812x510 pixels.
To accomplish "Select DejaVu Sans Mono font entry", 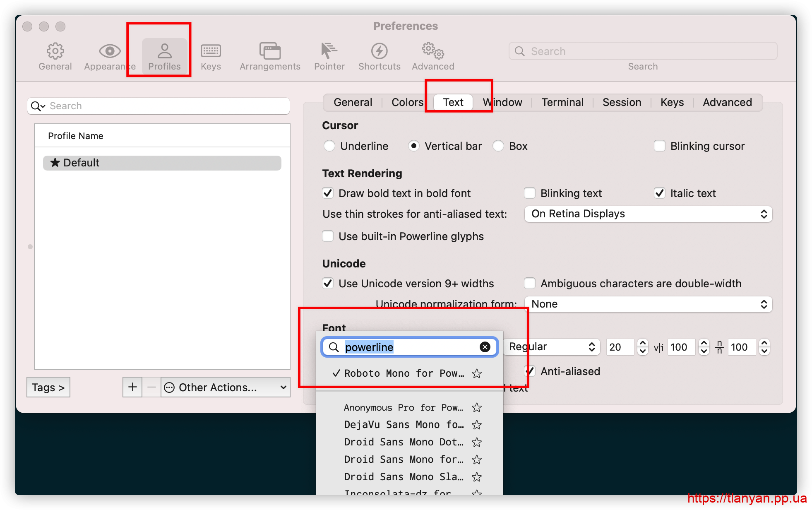I will click(x=404, y=425).
